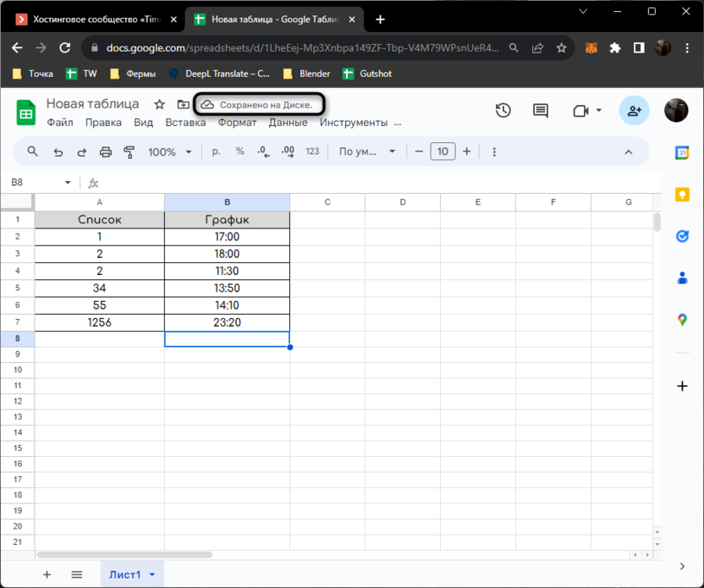The height and width of the screenshot is (588, 704).
Task: Open the comments speech bubble icon
Action: [541, 110]
